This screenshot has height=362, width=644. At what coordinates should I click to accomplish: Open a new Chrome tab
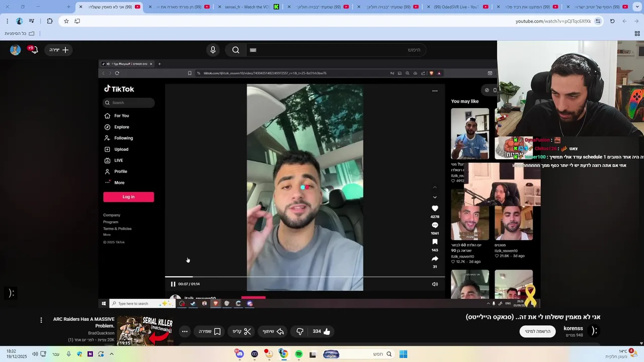click(x=69, y=7)
